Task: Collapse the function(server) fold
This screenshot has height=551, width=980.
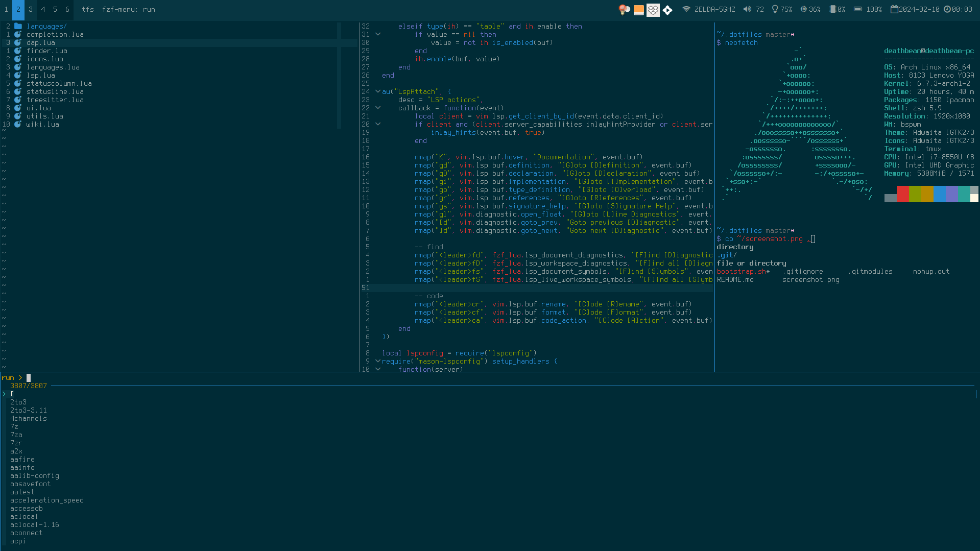Action: [x=378, y=369]
